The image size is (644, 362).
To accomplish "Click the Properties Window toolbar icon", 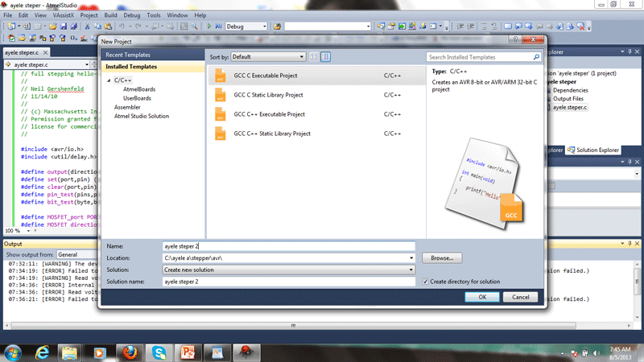I will [x=391, y=27].
